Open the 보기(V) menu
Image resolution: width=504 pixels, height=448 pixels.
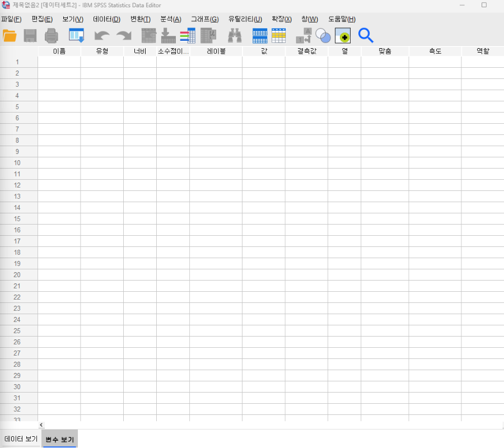click(73, 19)
